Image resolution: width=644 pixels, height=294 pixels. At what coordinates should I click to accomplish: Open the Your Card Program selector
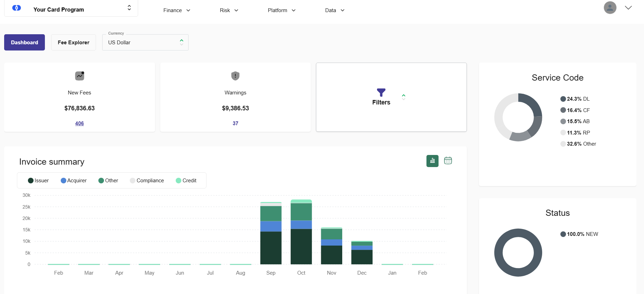pyautogui.click(x=71, y=8)
